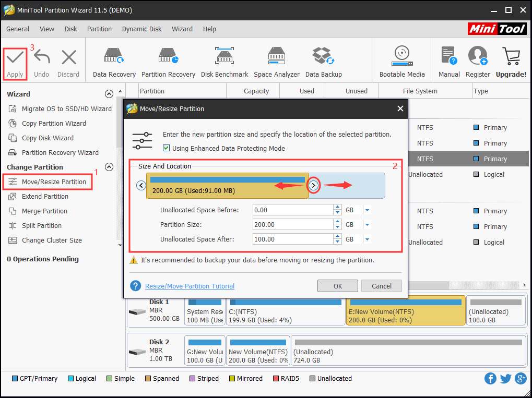Select E:New Volume partition on Disk 1
The image size is (532, 398).
point(406,311)
